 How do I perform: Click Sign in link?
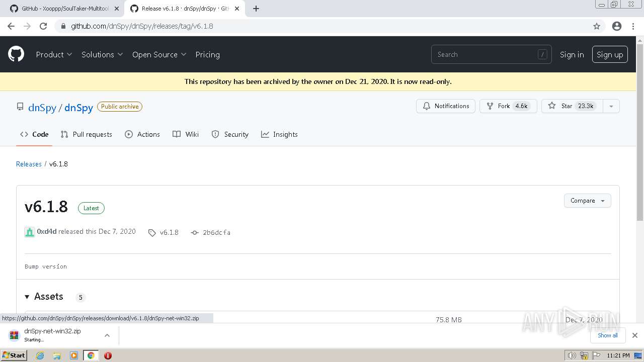(x=572, y=54)
